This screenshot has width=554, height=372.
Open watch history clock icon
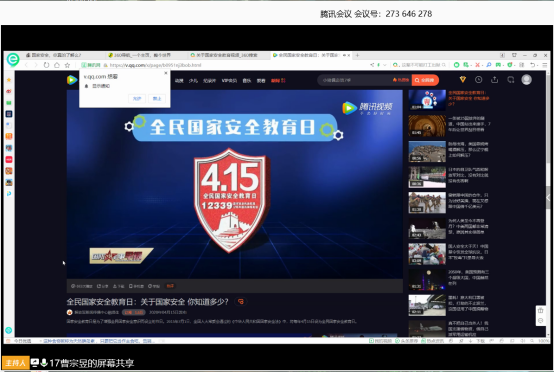478,80
